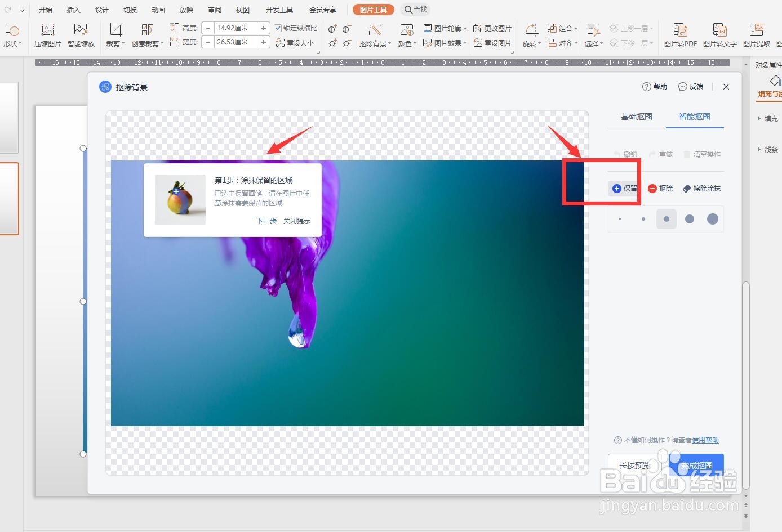This screenshot has height=532, width=782.
Task: Click the 高度 (height) input field
Action: pos(235,28)
